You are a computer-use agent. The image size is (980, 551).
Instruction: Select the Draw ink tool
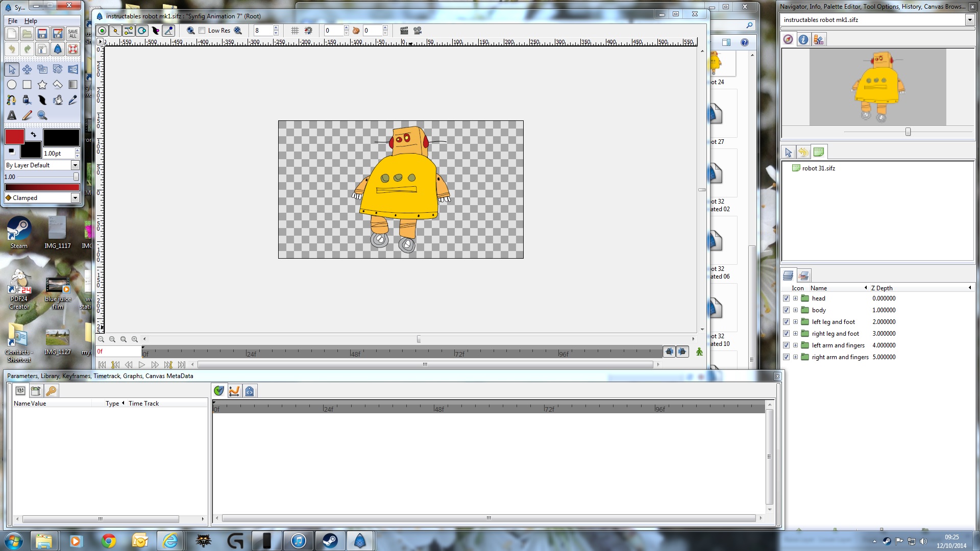click(x=27, y=100)
